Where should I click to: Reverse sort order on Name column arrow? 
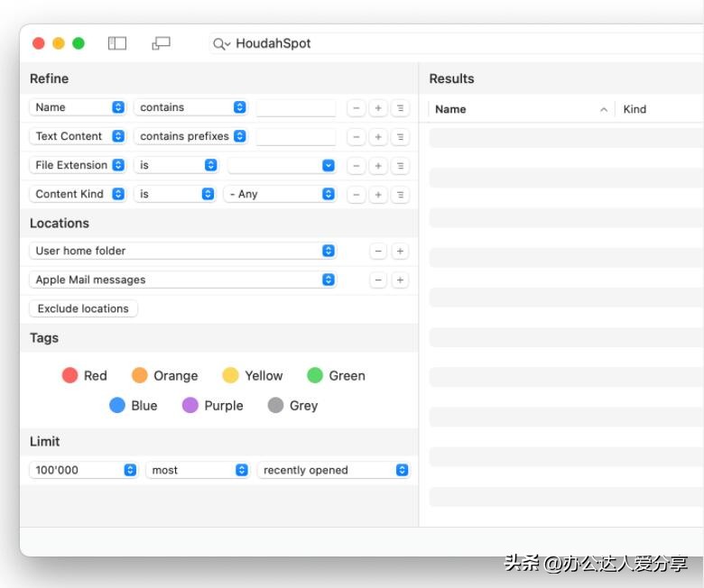604,109
